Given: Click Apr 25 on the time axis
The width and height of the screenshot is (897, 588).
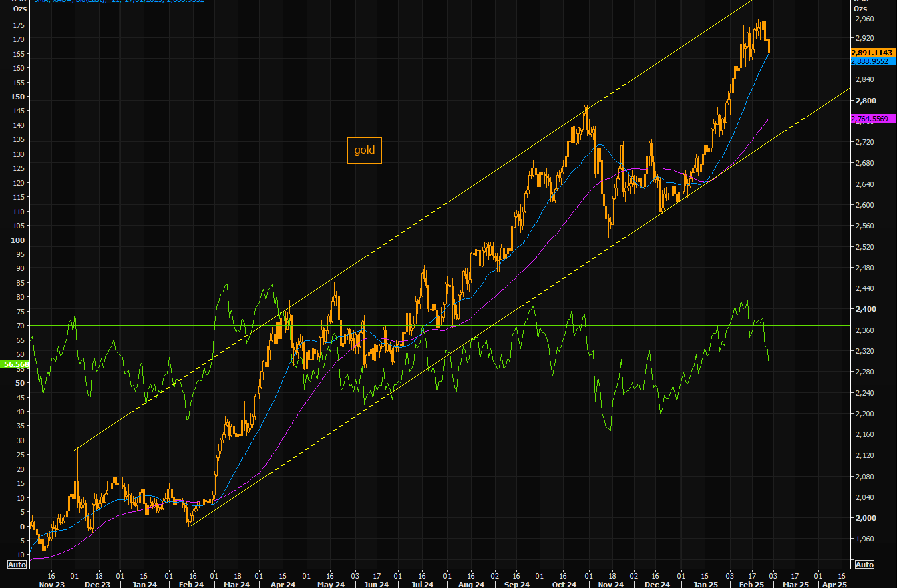Looking at the screenshot, I should [833, 584].
